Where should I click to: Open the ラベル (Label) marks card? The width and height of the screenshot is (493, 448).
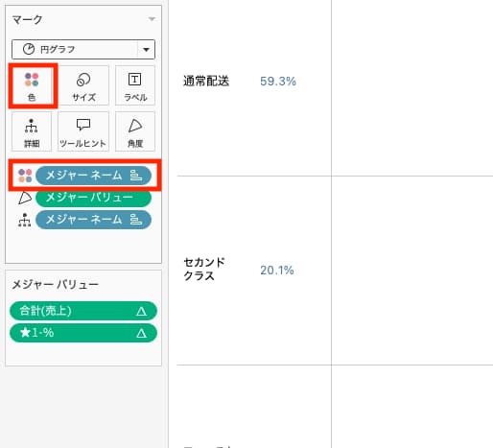pos(135,85)
